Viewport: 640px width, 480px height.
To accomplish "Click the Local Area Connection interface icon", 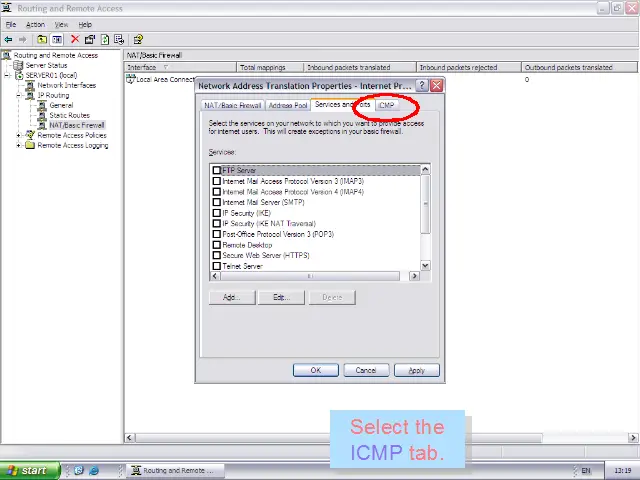I will tap(131, 79).
